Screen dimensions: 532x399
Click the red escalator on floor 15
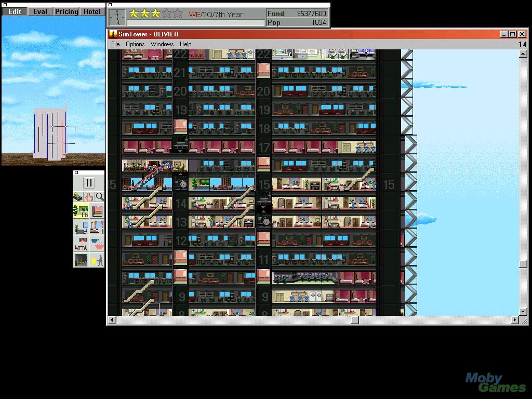(x=147, y=179)
